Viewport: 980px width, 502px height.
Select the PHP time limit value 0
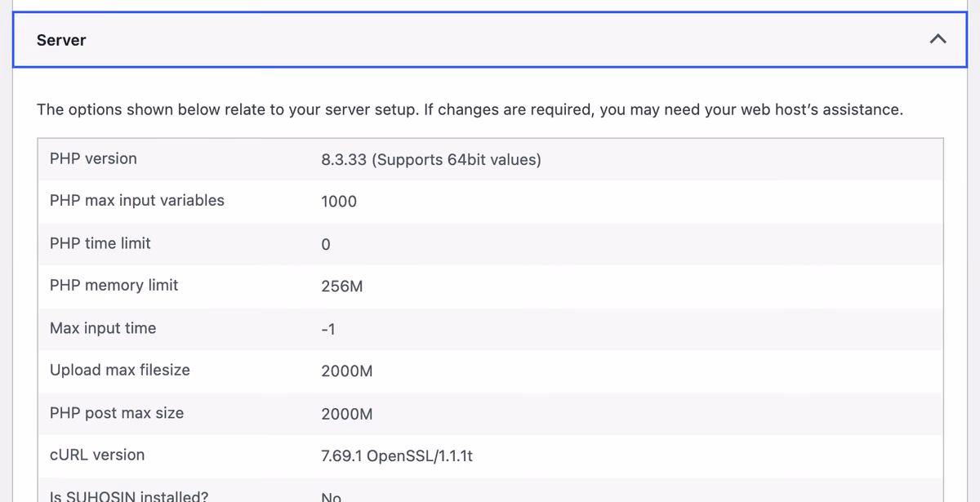click(x=326, y=245)
